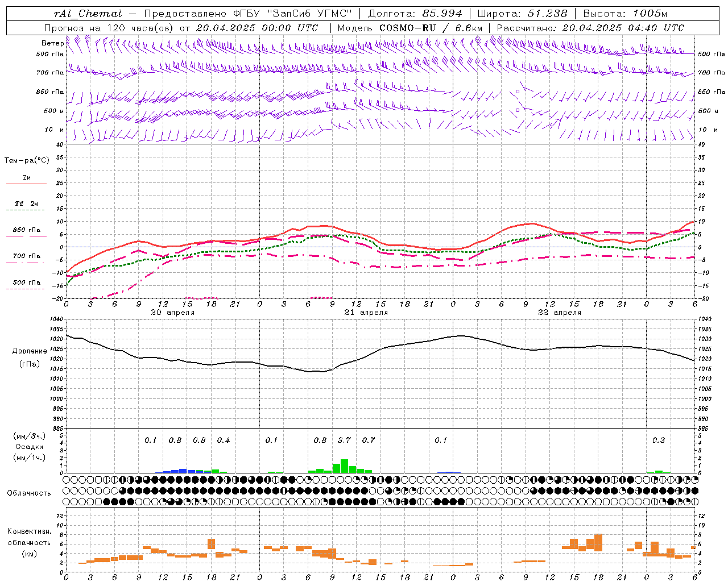Image resolution: width=728 pixels, height=582 pixels.
Task: Click the 22 апреля date label
Action: click(560, 313)
